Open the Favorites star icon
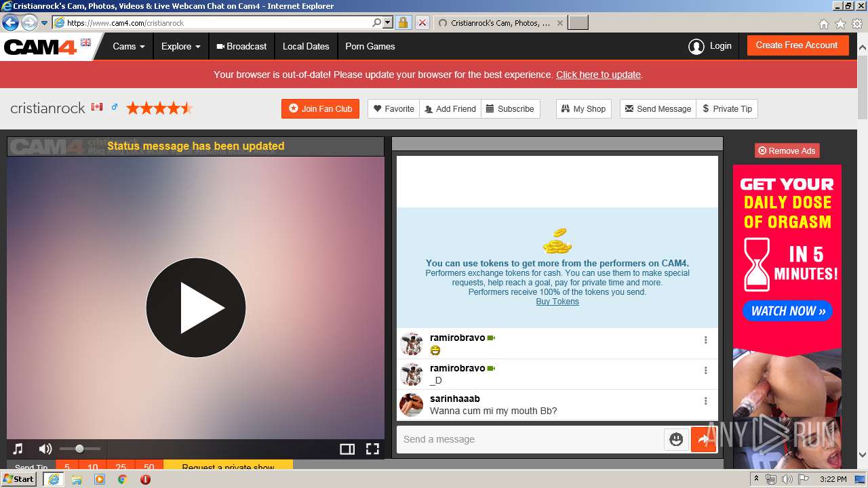The image size is (868, 488). click(x=840, y=24)
